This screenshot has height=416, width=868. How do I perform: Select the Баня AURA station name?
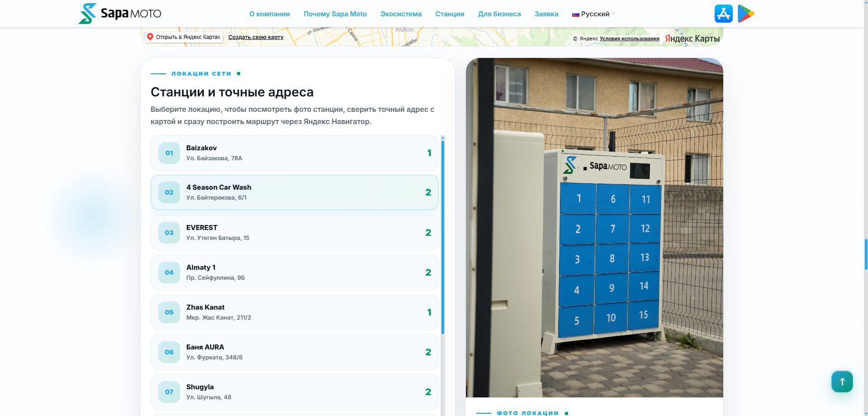point(205,347)
